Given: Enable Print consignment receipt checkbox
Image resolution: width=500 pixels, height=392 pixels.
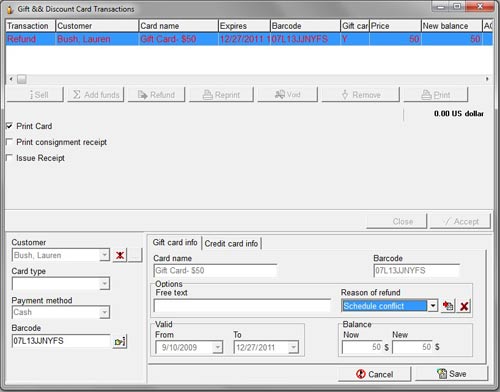Looking at the screenshot, I should pos(9,142).
